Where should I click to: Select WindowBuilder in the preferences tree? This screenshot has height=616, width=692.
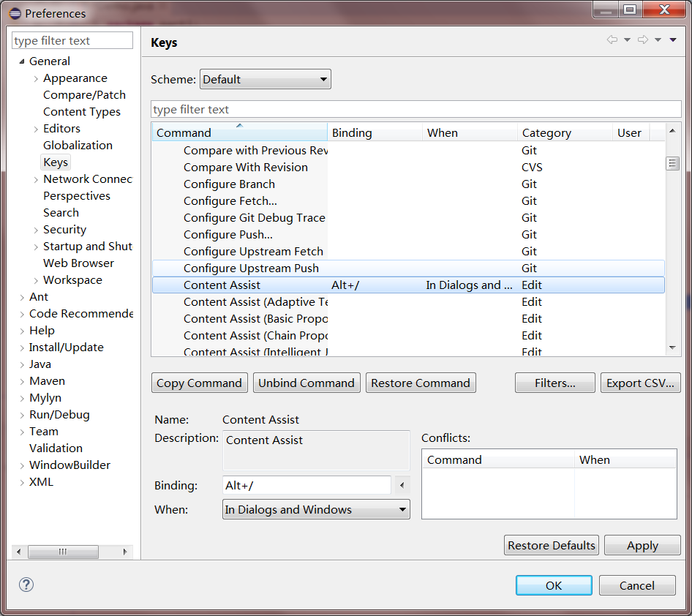click(x=69, y=465)
